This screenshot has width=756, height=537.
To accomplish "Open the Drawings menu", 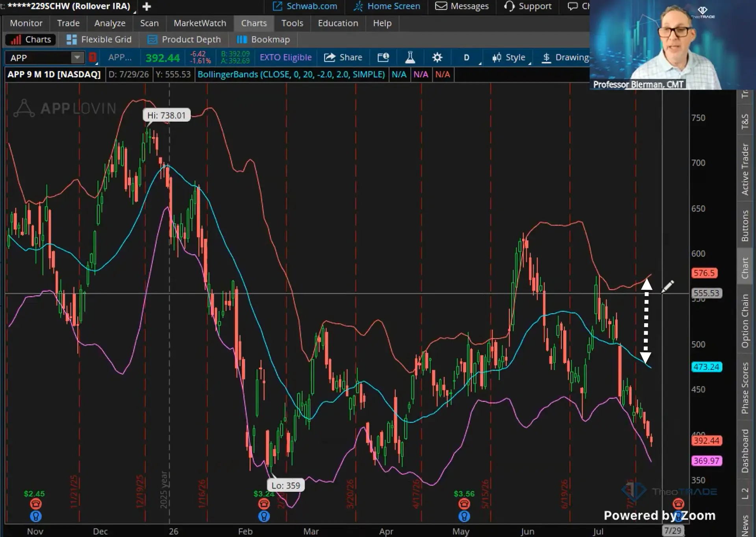I will pyautogui.click(x=565, y=57).
